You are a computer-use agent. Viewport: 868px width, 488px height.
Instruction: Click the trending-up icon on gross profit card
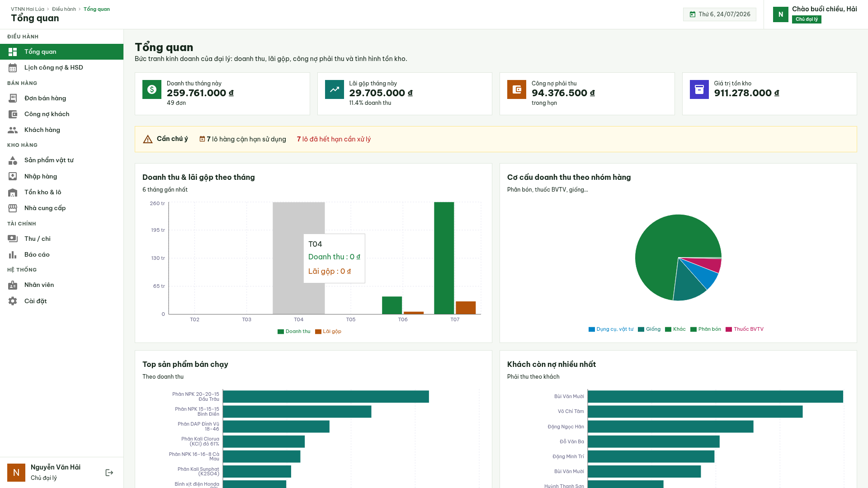[x=335, y=89]
